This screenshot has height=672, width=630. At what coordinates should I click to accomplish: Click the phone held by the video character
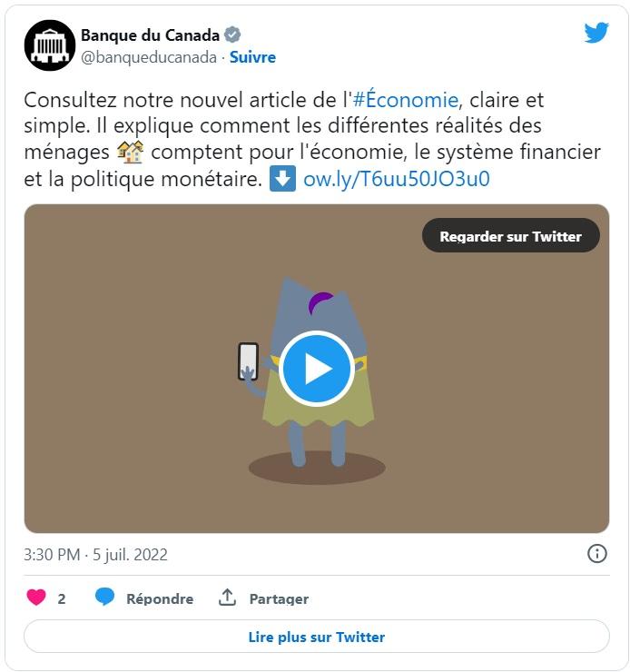click(248, 361)
